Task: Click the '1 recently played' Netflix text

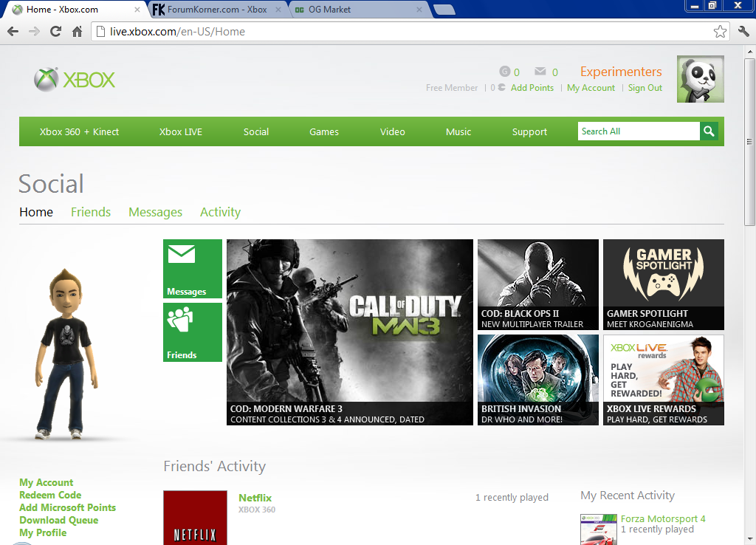Action: 512,497
